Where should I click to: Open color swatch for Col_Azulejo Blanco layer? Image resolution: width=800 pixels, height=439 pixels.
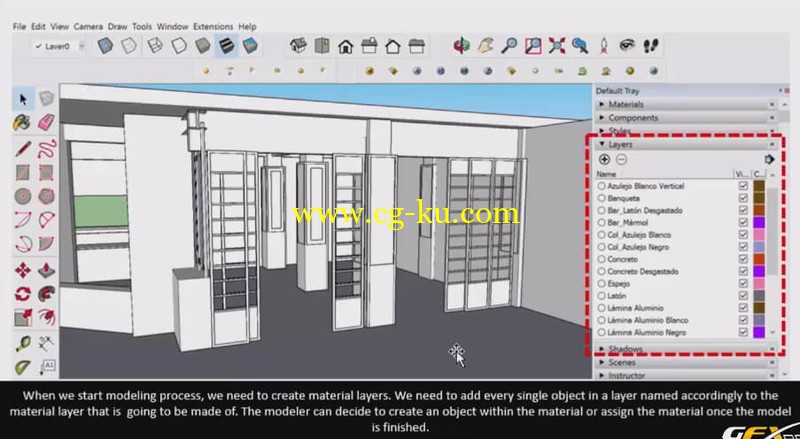click(759, 235)
